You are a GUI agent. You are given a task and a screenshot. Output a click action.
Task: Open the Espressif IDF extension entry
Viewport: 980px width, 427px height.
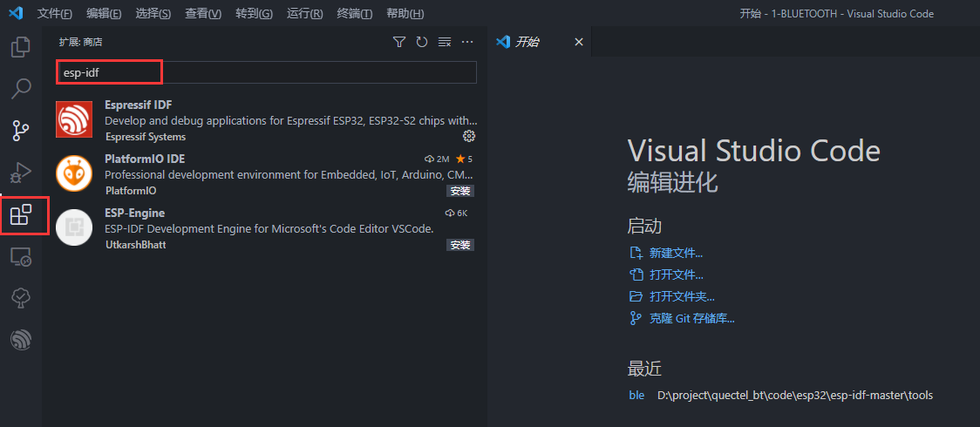point(266,119)
